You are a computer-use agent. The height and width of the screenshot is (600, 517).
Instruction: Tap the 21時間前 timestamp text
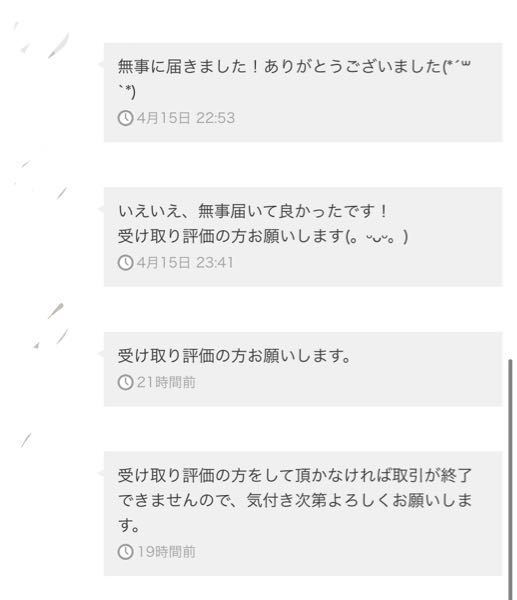click(x=166, y=382)
